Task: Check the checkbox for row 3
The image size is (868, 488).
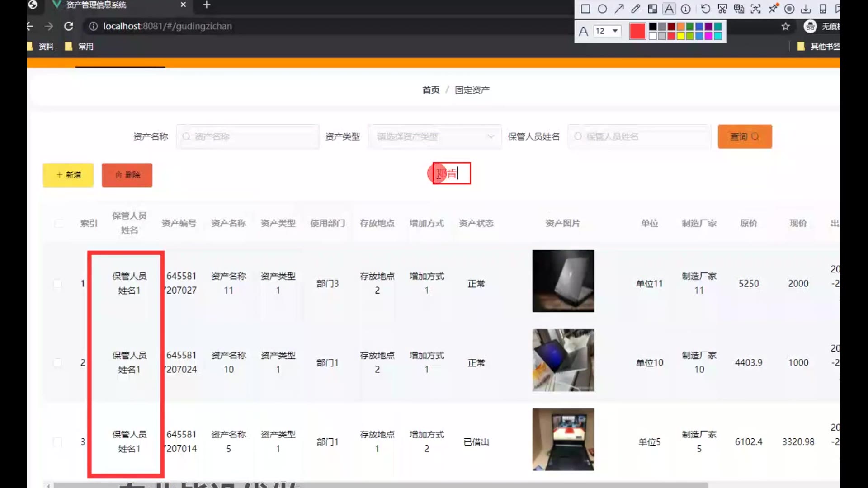Action: point(57,442)
